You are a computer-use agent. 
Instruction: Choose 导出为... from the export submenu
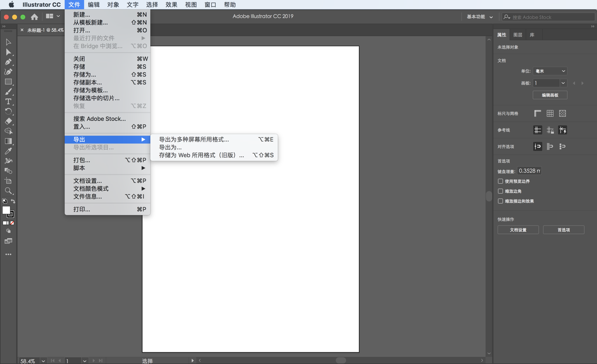tap(170, 147)
